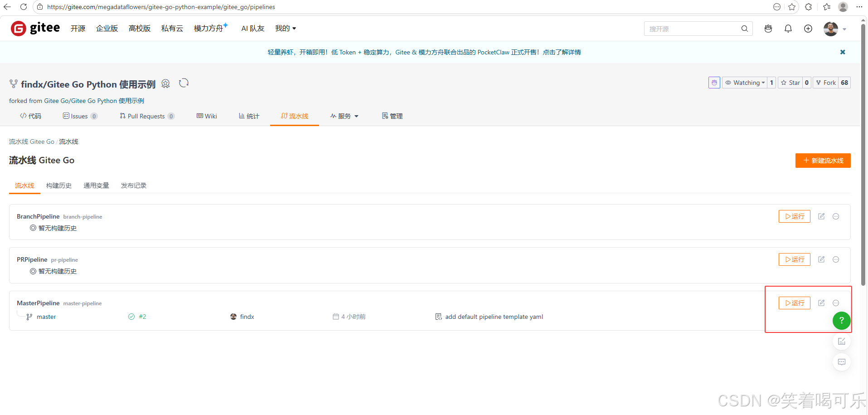This screenshot has width=868, height=415.
Task: Open browser favorites list icon
Action: point(827,7)
